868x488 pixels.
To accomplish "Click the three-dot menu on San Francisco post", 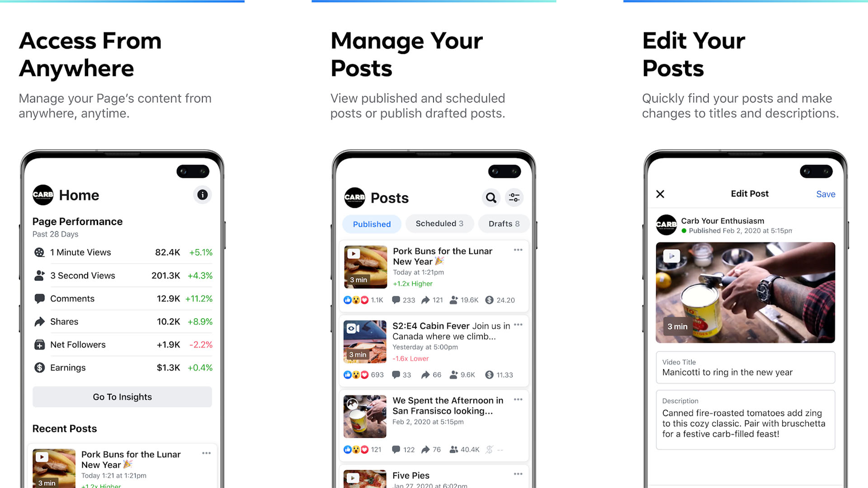I will (518, 400).
